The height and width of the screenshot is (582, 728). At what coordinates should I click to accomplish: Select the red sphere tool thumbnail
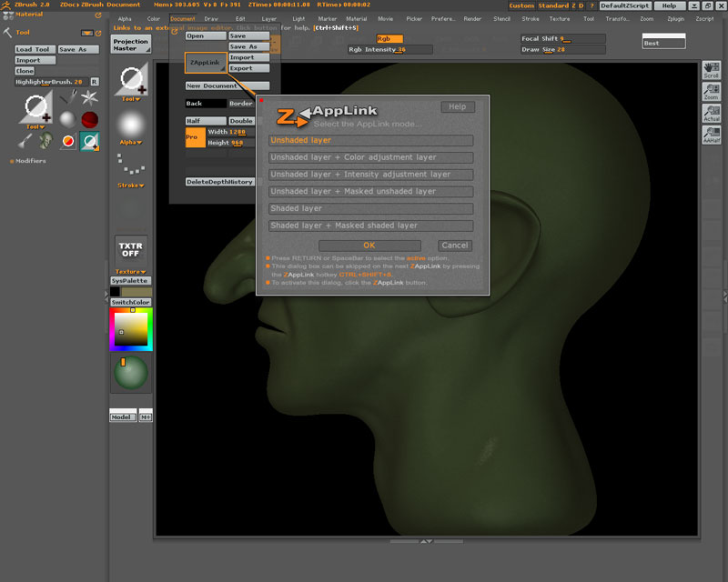pos(89,119)
